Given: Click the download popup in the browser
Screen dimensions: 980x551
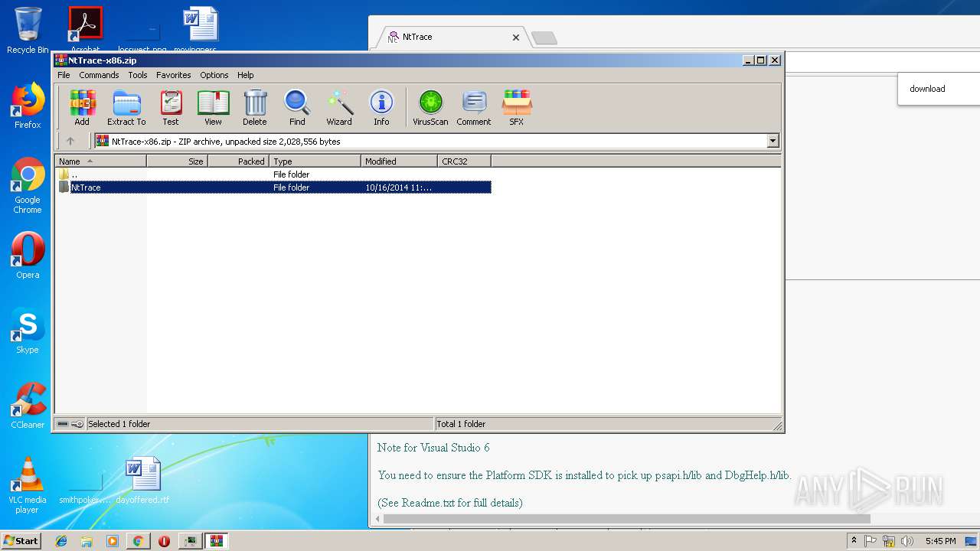Looking at the screenshot, I should [939, 89].
